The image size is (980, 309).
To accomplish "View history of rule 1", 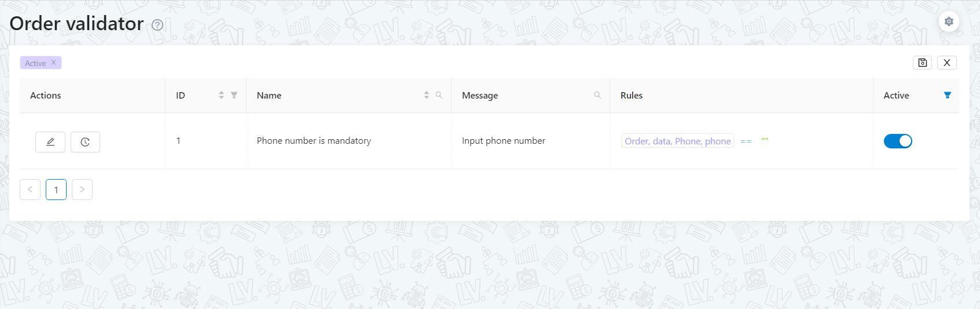I will coord(85,142).
